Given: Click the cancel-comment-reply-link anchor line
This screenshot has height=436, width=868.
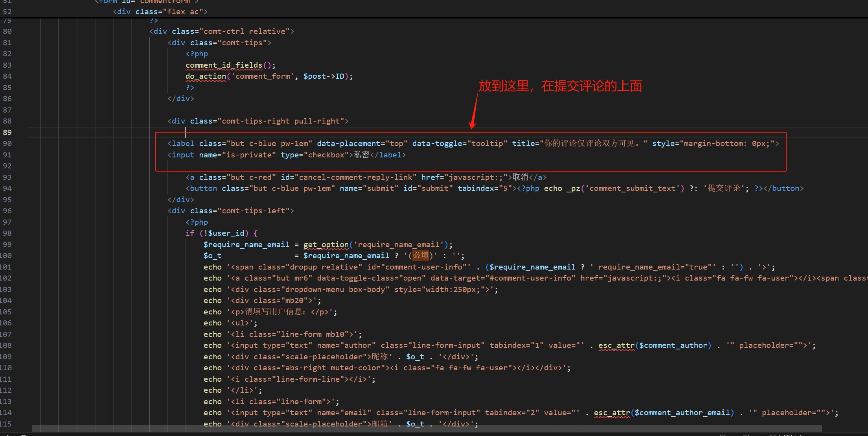Looking at the screenshot, I should point(366,177).
